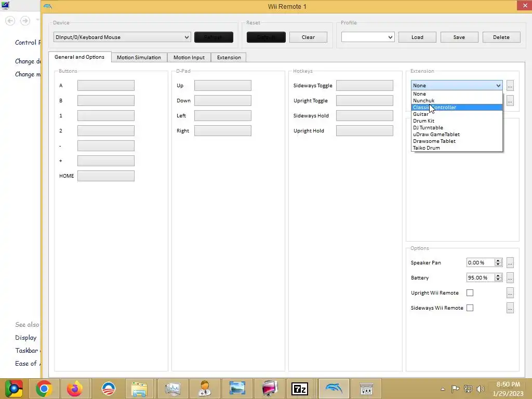
Task: Click the HOME button mapping field
Action: click(x=106, y=176)
